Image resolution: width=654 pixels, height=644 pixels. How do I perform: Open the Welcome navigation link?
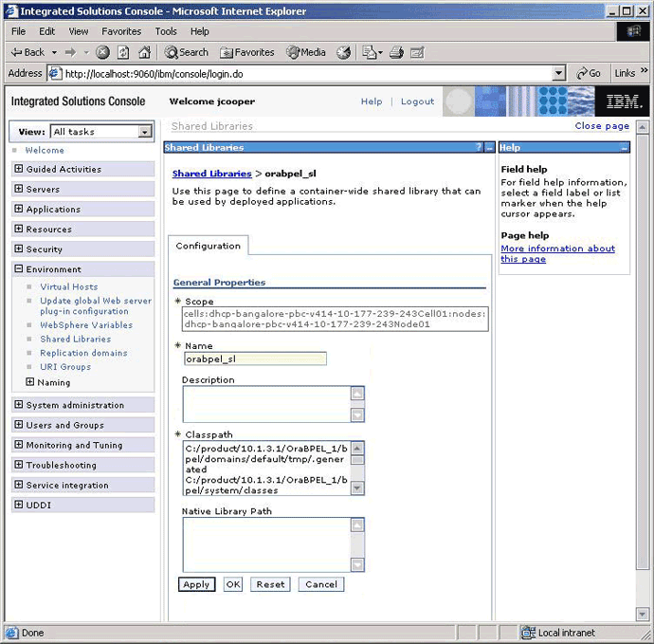(x=45, y=150)
